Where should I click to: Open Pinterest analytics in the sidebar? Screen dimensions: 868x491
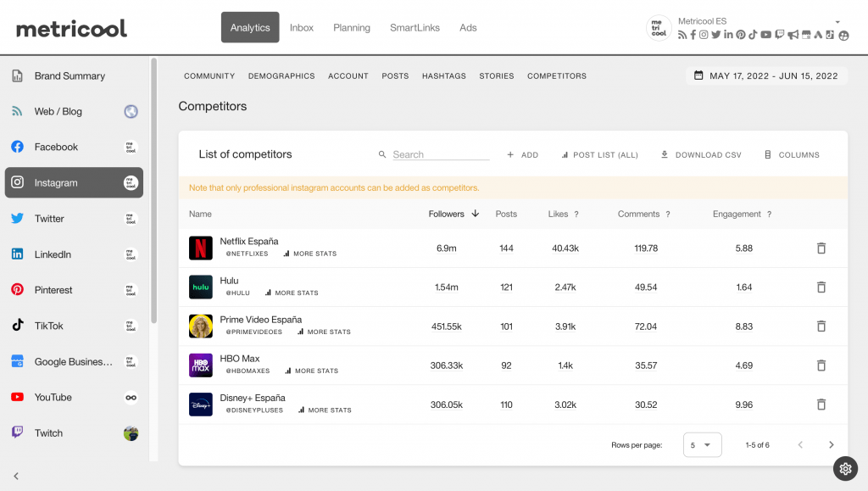click(x=75, y=290)
